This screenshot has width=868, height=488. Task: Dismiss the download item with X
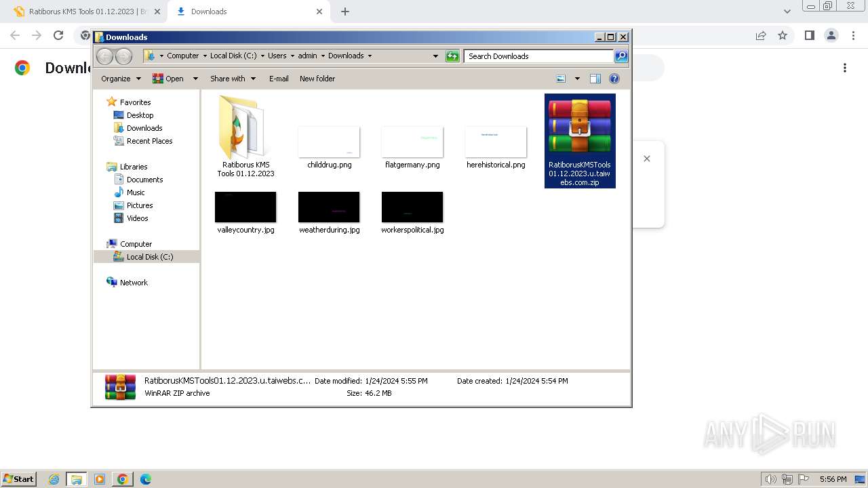click(x=647, y=159)
